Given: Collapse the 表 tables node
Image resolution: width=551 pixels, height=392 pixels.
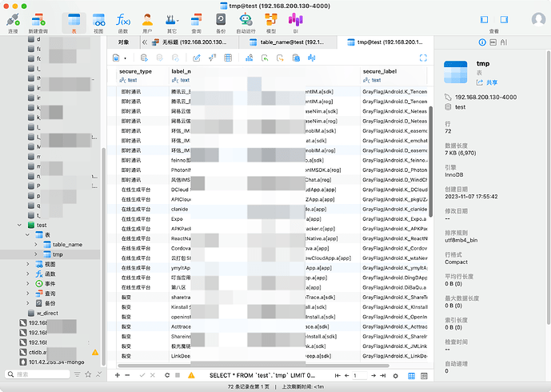Looking at the screenshot, I should point(27,235).
